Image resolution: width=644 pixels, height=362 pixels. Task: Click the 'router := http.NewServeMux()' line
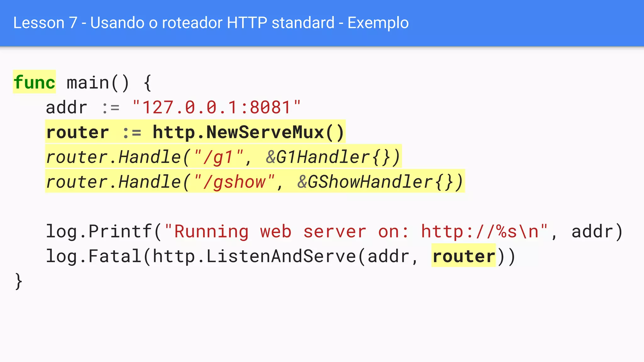point(195,132)
